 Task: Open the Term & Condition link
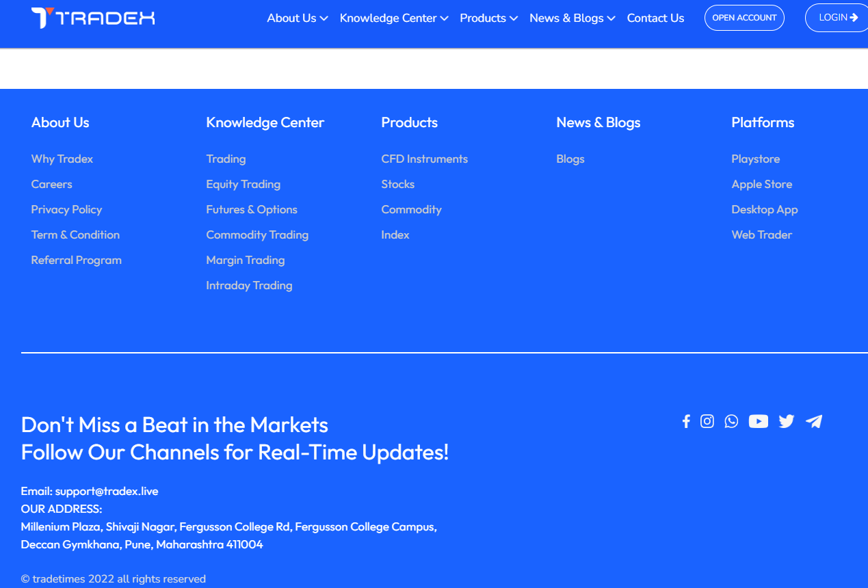pos(75,235)
